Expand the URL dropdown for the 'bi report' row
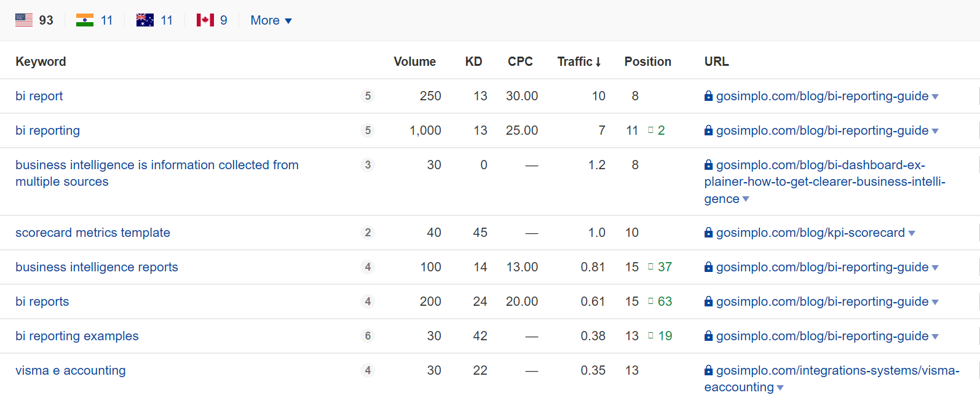 pyautogui.click(x=935, y=97)
